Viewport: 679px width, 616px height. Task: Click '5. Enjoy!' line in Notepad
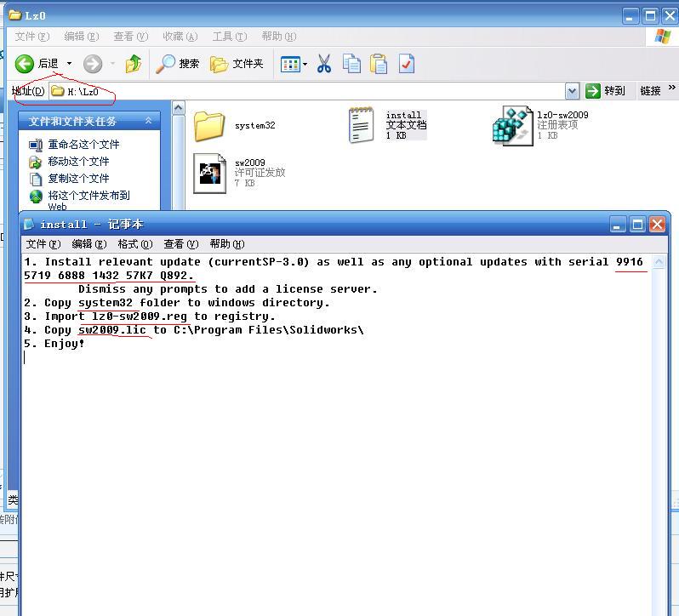tap(54, 344)
